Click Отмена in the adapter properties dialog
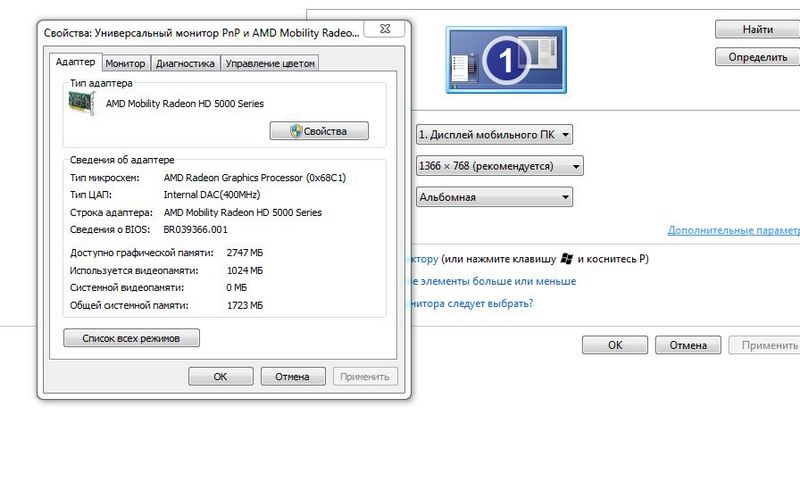The width and height of the screenshot is (800, 490). [292, 377]
